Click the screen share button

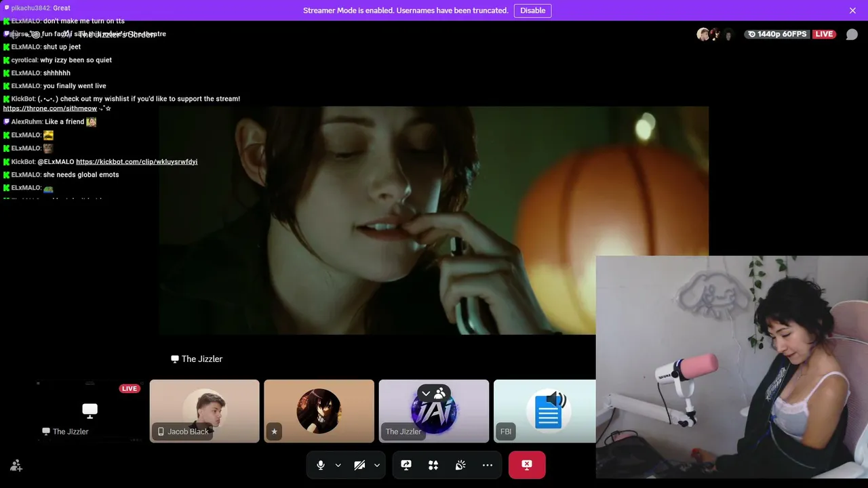click(x=406, y=465)
